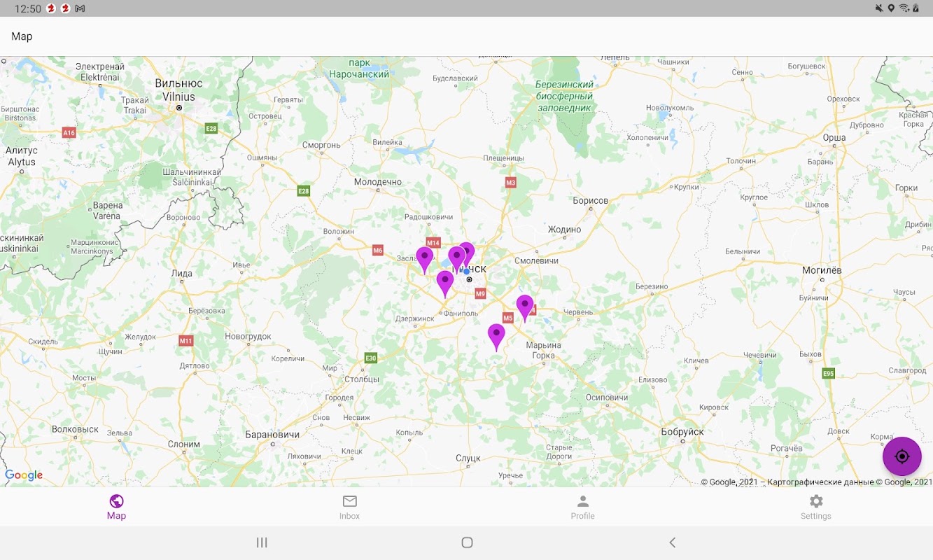Tap the Android back arrow
933x560 pixels.
coord(672,542)
